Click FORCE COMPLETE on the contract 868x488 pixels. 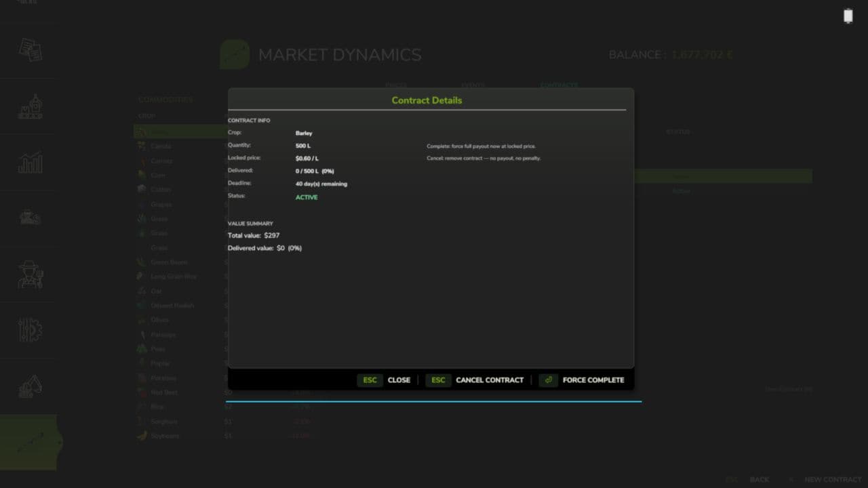tap(593, 380)
